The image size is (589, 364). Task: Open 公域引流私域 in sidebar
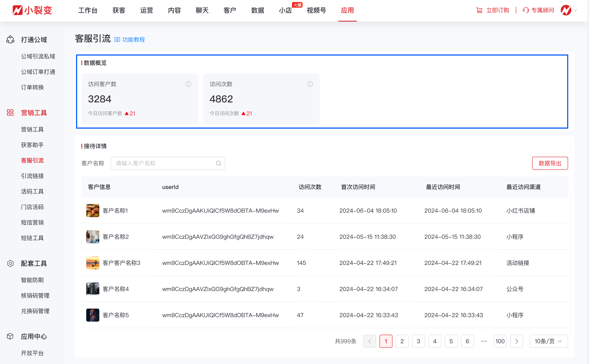38,56
